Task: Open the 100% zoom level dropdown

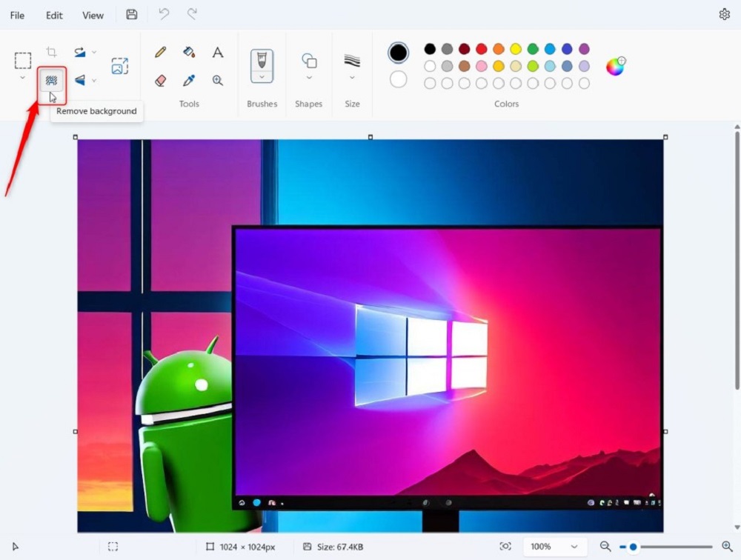Action: pos(555,547)
